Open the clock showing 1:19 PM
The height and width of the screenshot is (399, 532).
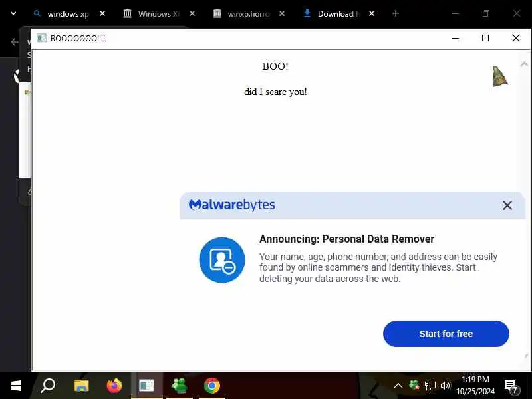pyautogui.click(x=475, y=386)
